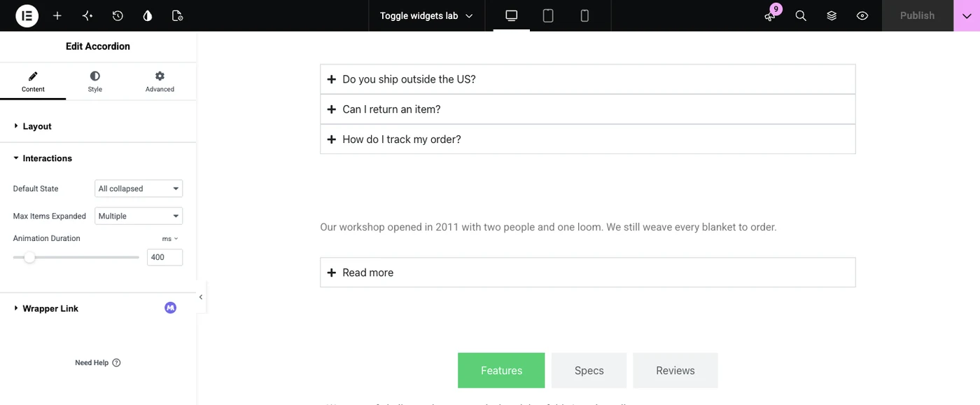Open the Toggle widgets lab page dropdown
This screenshot has width=980, height=405.
(426, 15)
